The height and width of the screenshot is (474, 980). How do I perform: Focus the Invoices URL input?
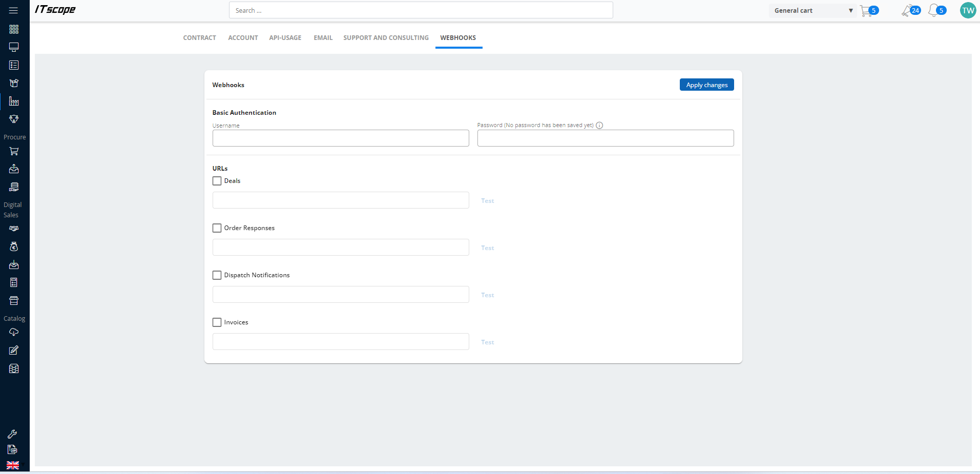(341, 342)
